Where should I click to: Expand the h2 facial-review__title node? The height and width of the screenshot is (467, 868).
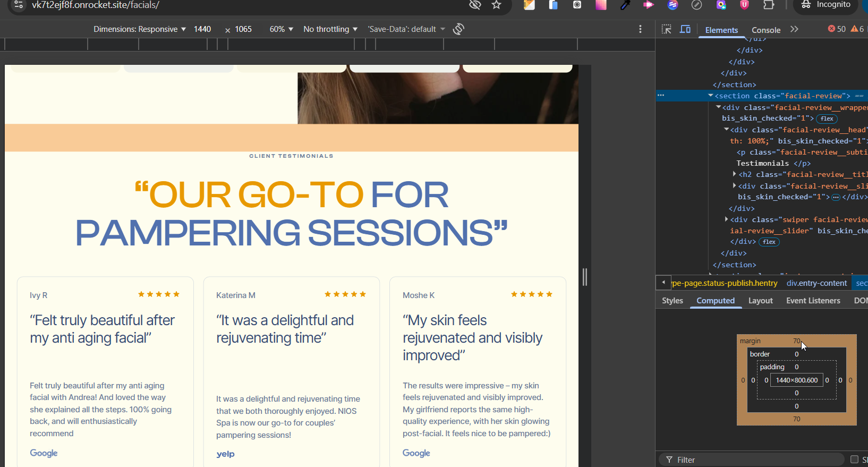(735, 174)
